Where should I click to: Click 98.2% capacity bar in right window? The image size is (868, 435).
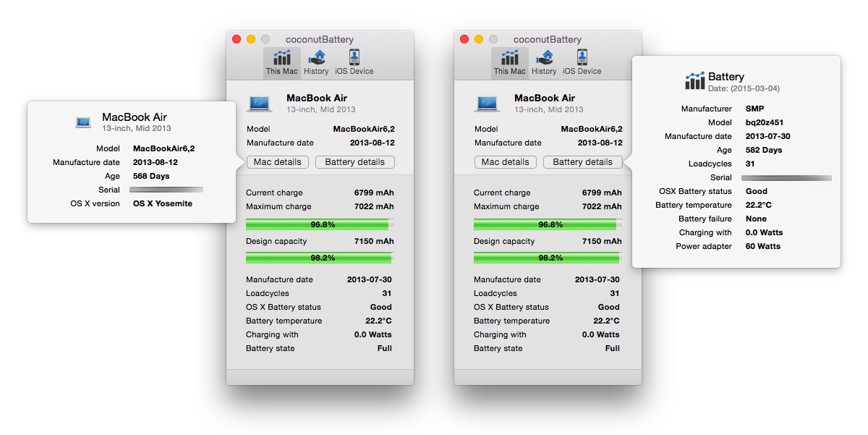click(548, 258)
